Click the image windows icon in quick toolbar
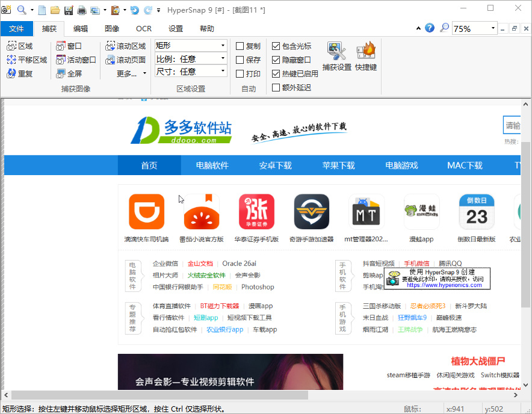The image size is (532, 414). click(x=95, y=10)
